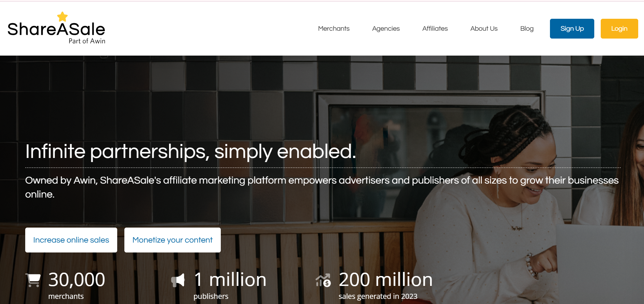
Task: Open the Merchants menu item
Action: tap(334, 29)
